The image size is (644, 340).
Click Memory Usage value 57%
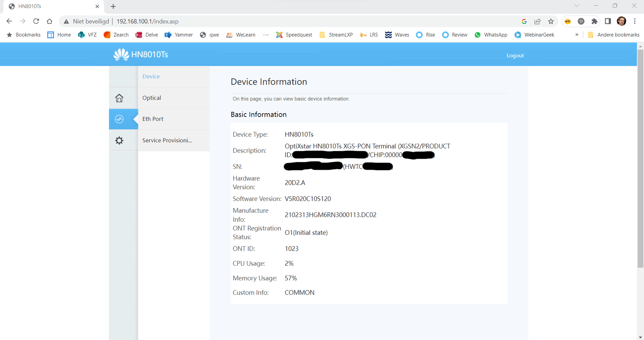click(291, 278)
